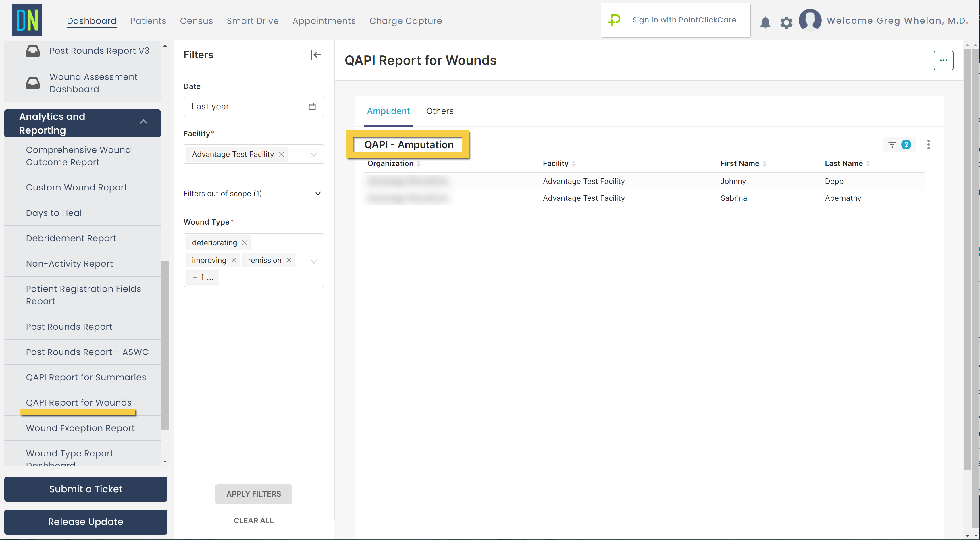Toggle sorting on the Last Name column
The image size is (980, 540).
point(868,163)
